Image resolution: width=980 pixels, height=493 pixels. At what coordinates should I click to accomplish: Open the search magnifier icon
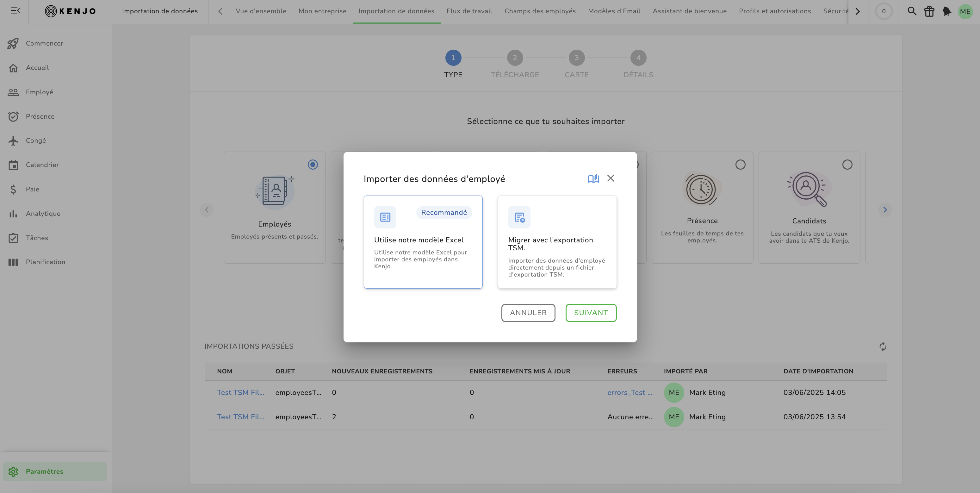pos(912,11)
